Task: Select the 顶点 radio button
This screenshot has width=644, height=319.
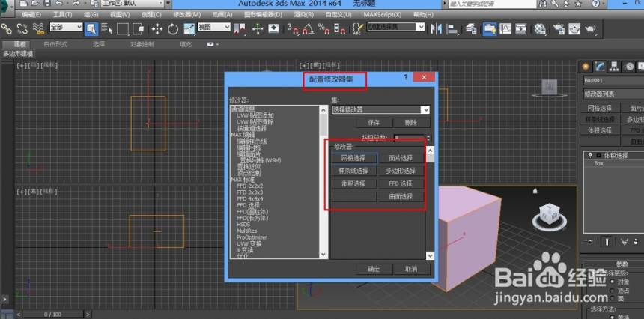Action: (612, 291)
